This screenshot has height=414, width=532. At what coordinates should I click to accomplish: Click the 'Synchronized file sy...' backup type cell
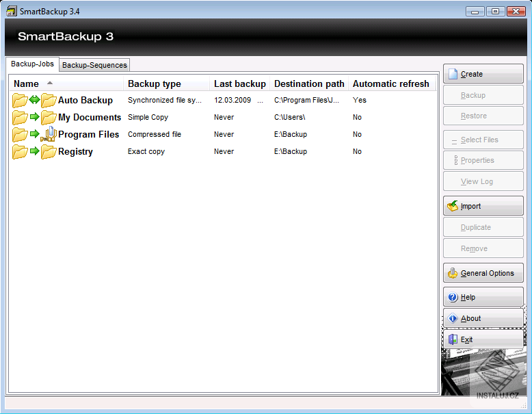(x=165, y=100)
